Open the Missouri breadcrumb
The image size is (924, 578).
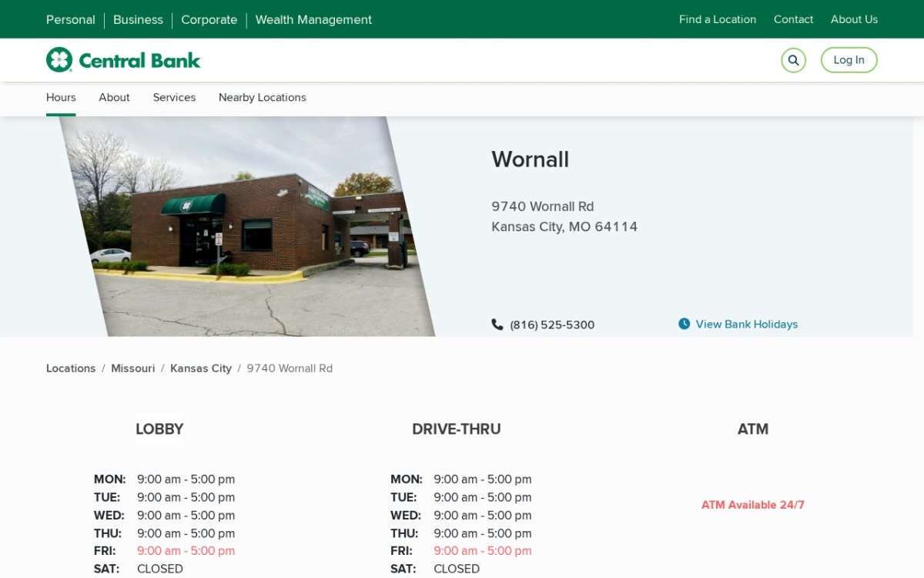click(133, 368)
